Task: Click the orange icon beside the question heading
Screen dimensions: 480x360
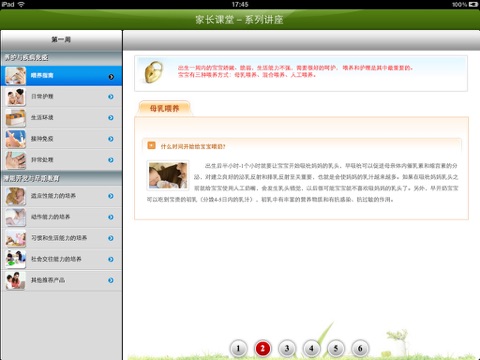Action: click(152, 145)
